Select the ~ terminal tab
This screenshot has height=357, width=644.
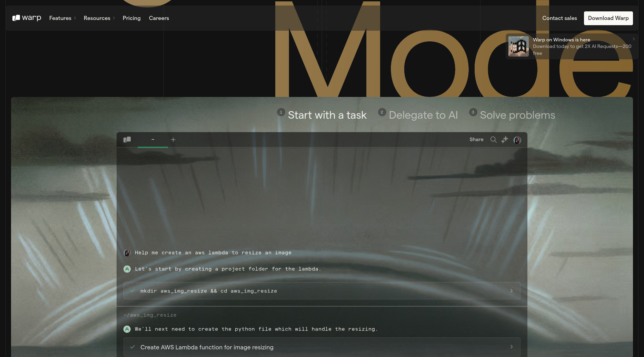(x=153, y=139)
